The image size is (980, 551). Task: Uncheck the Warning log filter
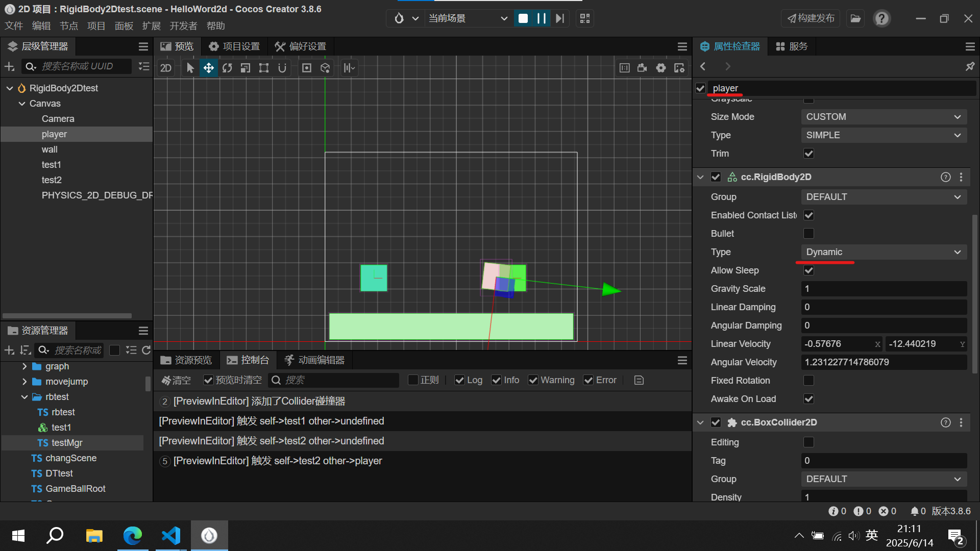coord(533,380)
